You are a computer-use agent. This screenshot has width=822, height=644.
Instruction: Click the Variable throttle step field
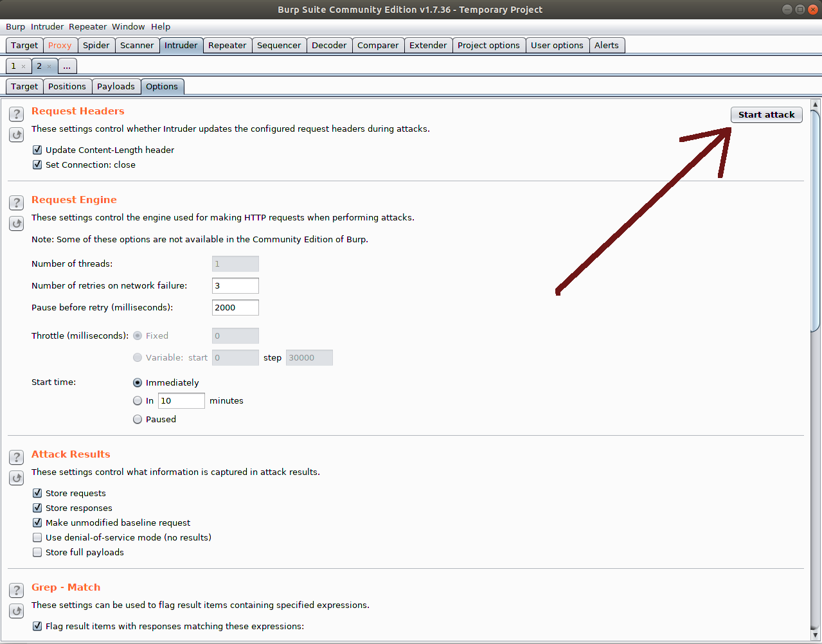click(x=309, y=357)
